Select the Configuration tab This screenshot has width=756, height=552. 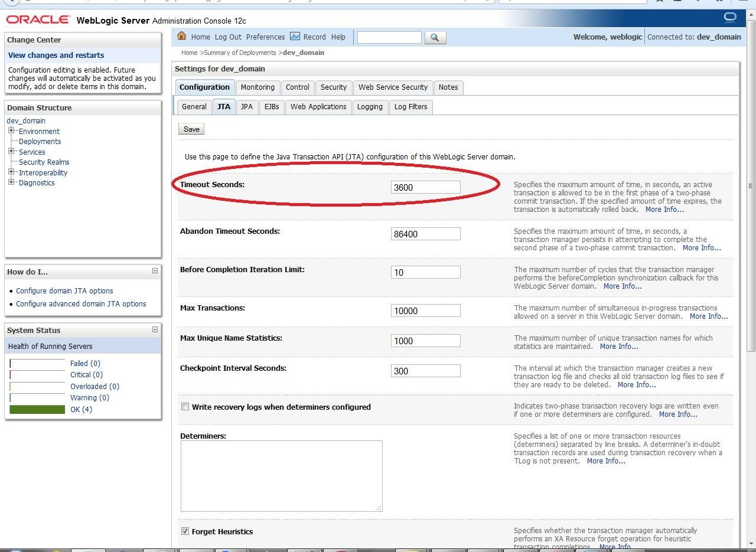(204, 87)
